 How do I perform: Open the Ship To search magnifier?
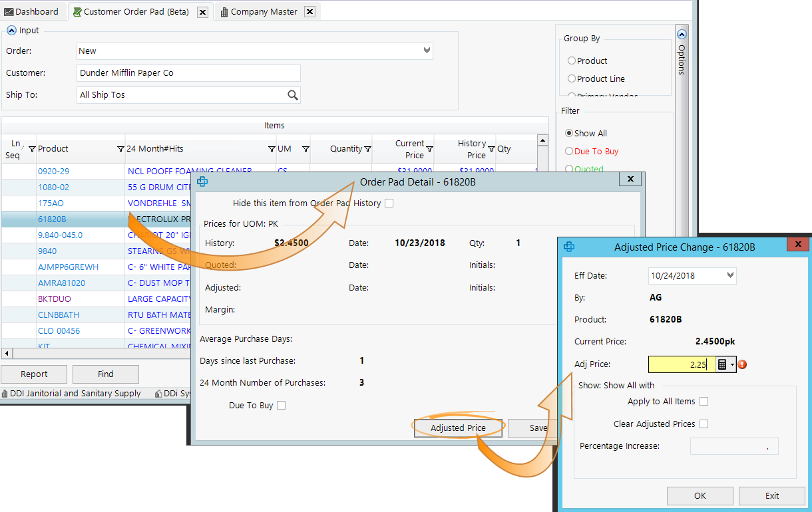[293, 94]
